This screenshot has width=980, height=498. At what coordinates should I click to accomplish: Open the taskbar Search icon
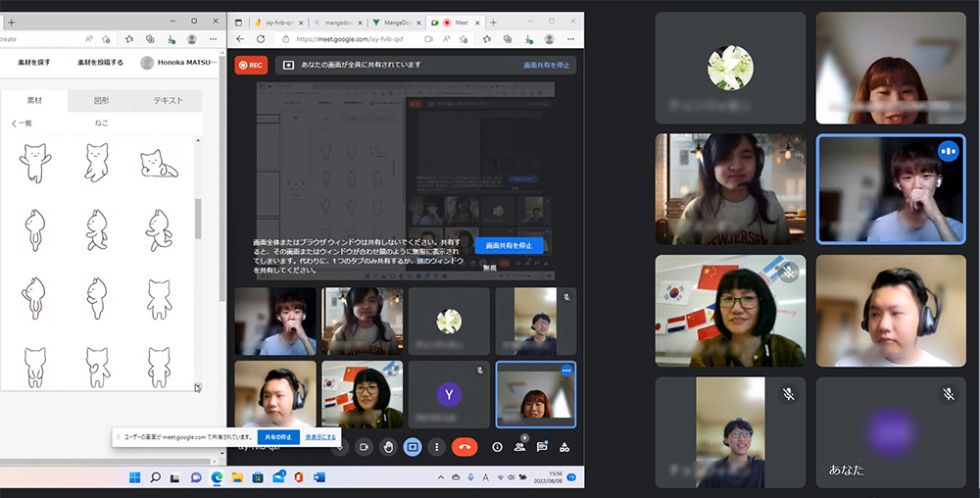(155, 477)
